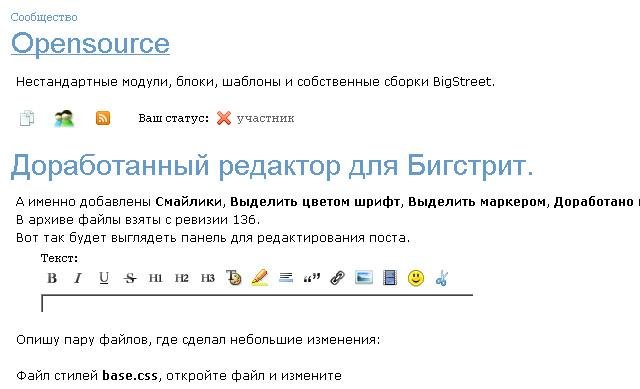
Task: Insert video with film strip icon
Action: click(x=390, y=278)
